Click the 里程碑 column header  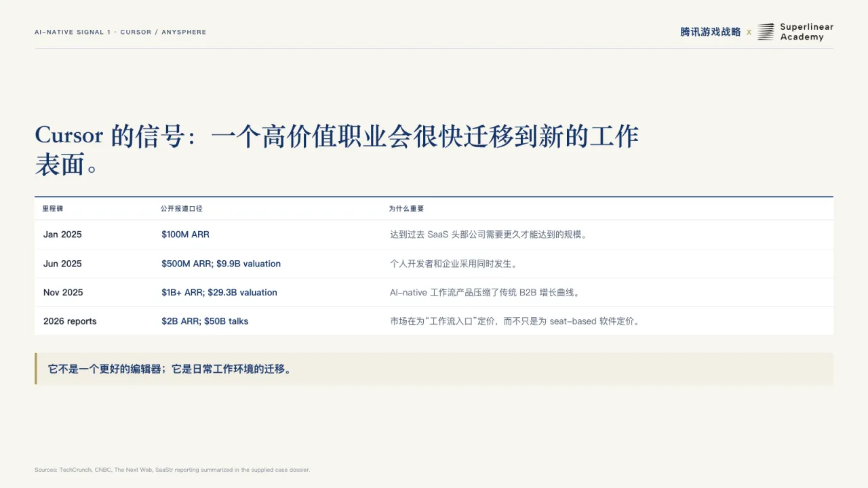pos(53,209)
